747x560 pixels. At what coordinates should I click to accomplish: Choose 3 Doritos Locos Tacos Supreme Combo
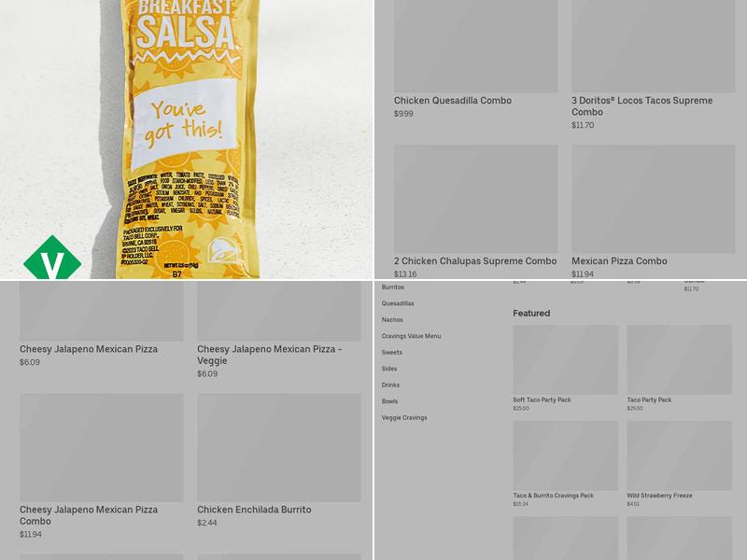642,106
